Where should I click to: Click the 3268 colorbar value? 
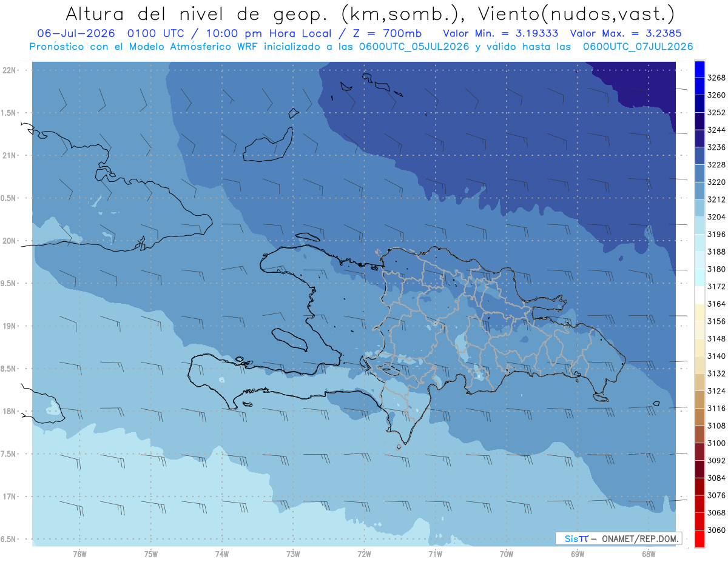716,78
